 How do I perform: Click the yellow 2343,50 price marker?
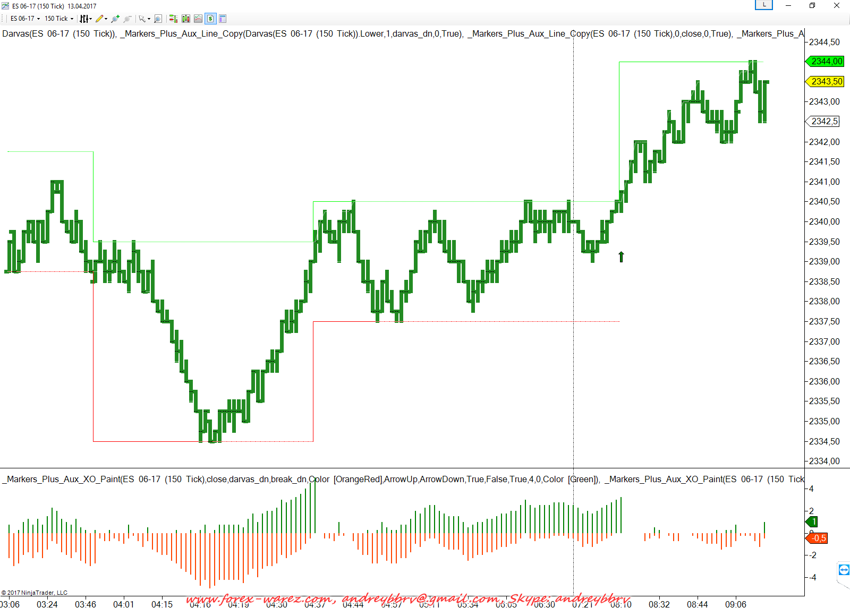click(x=826, y=81)
